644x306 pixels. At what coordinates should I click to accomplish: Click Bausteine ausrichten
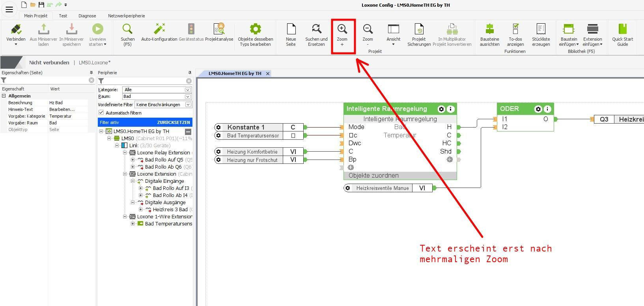pos(489,34)
